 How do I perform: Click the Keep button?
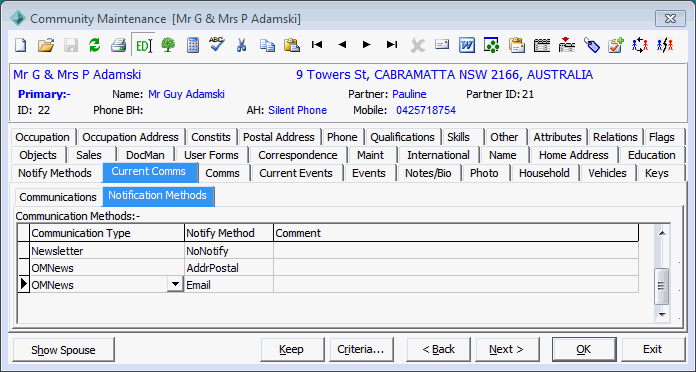point(292,350)
